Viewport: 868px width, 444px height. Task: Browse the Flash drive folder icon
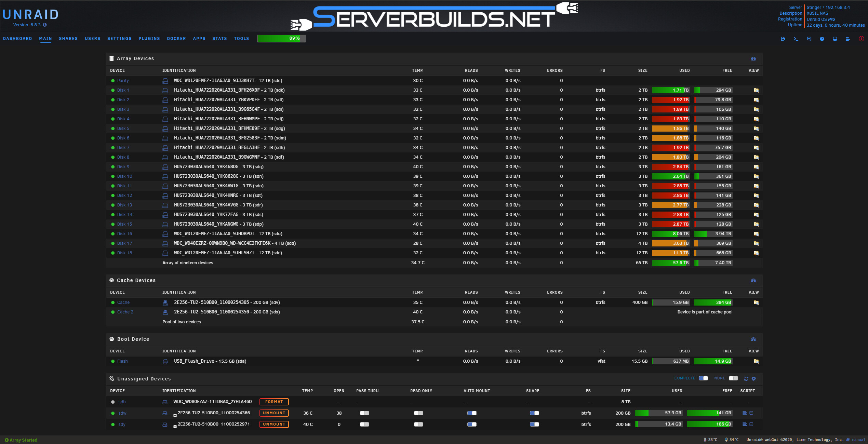point(756,362)
